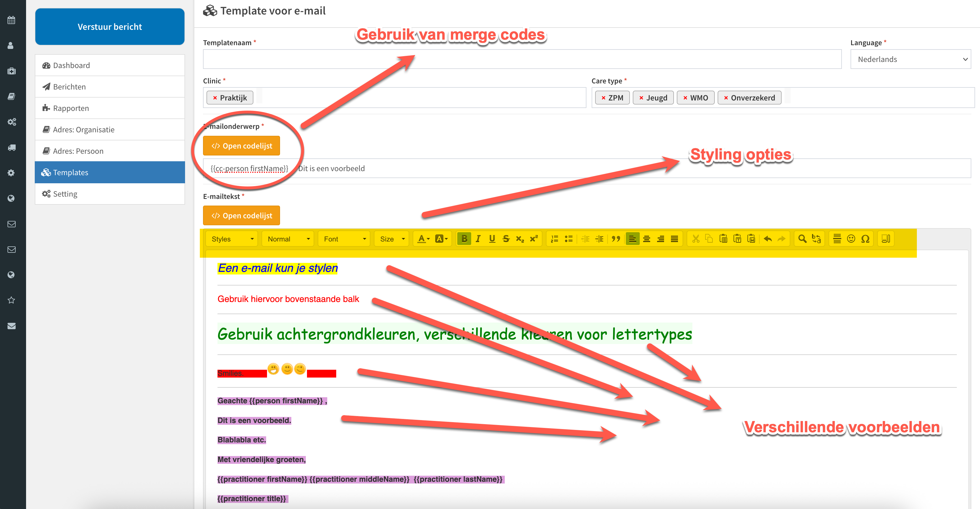This screenshot has width=980, height=509.
Task: Open Setting in the side menu
Action: (110, 194)
